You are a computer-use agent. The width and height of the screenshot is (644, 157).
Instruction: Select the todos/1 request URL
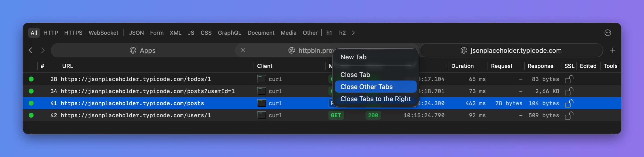(x=136, y=79)
